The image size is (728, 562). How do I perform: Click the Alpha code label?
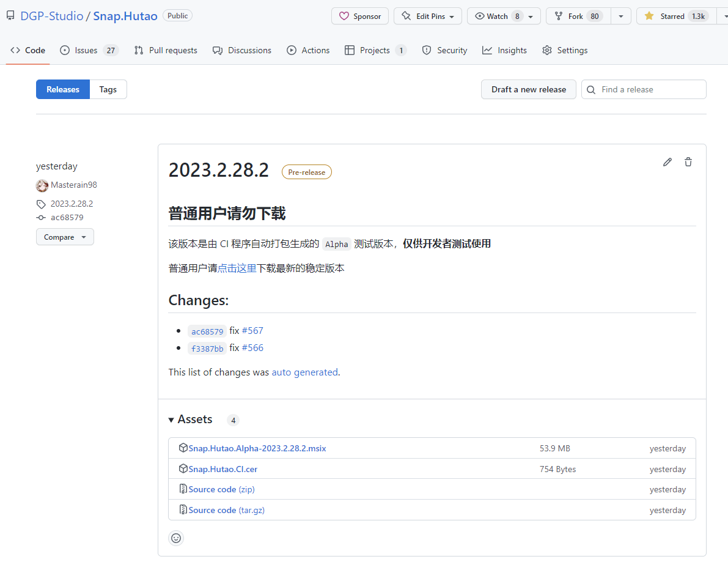coord(337,244)
